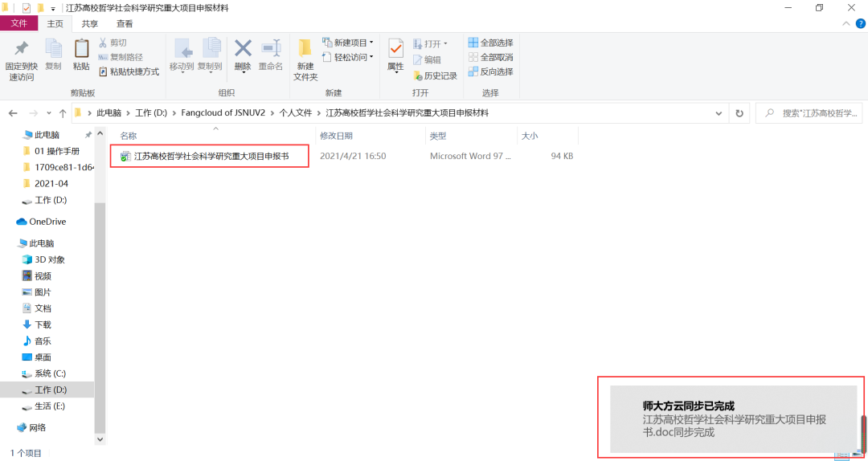
Task: Click Select all command
Action: click(x=490, y=43)
